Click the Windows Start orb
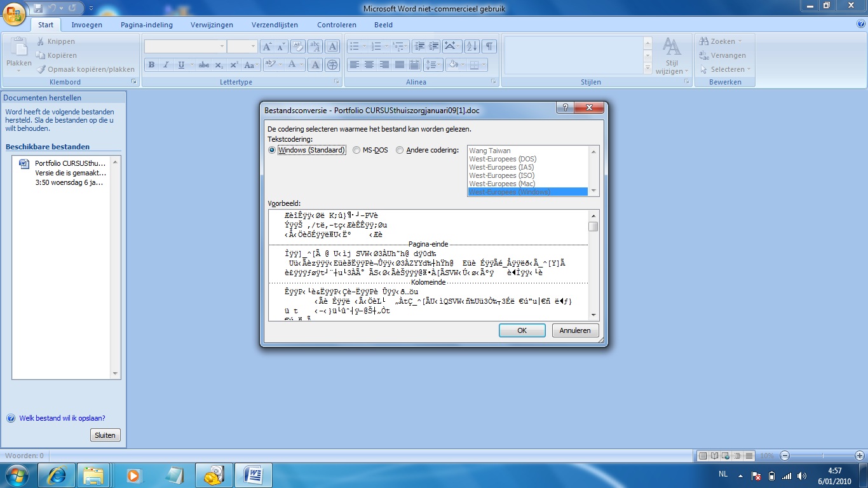Image resolution: width=868 pixels, height=488 pixels. [x=17, y=475]
